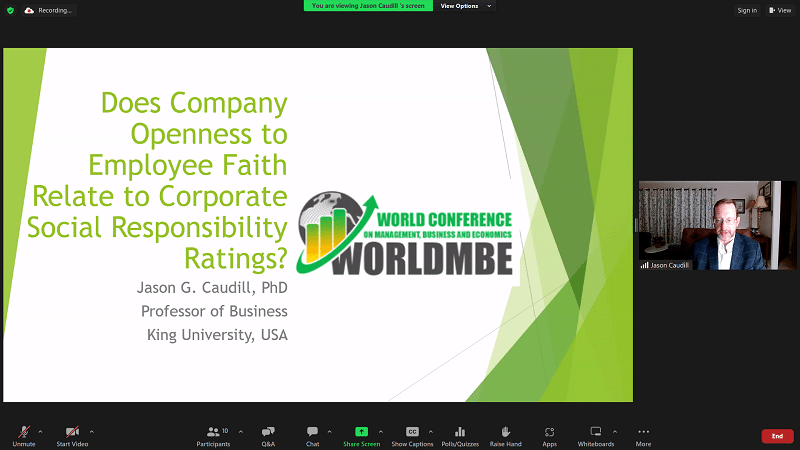Toggle Show Captions
800x450 pixels.
click(412, 435)
